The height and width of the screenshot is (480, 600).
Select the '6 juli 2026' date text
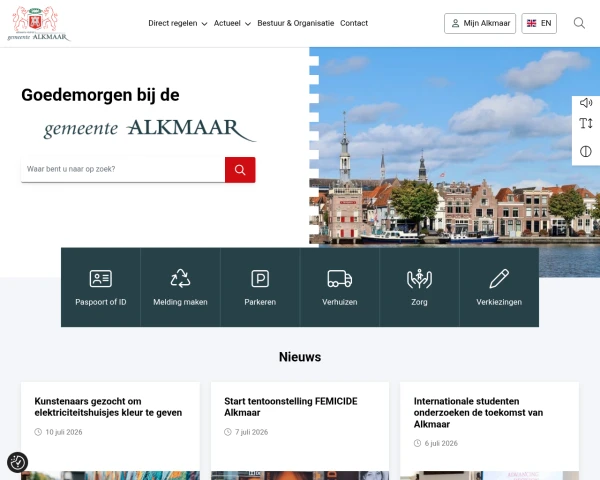(x=441, y=443)
